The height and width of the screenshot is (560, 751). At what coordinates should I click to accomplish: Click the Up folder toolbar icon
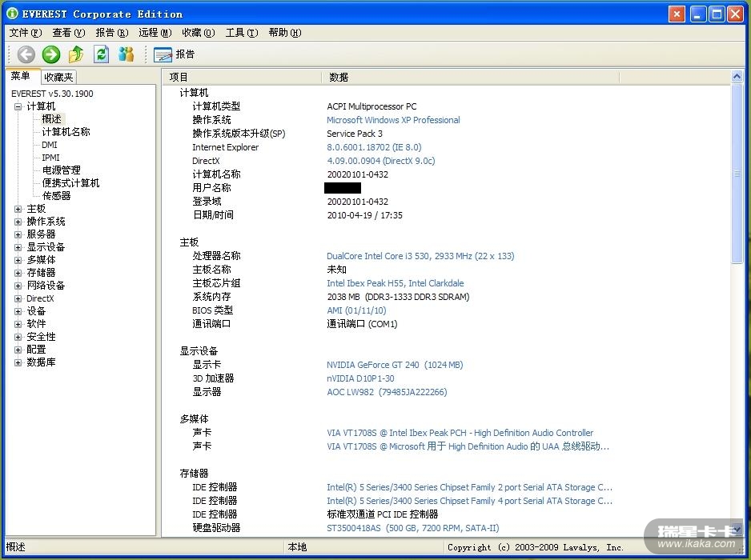tap(76, 54)
